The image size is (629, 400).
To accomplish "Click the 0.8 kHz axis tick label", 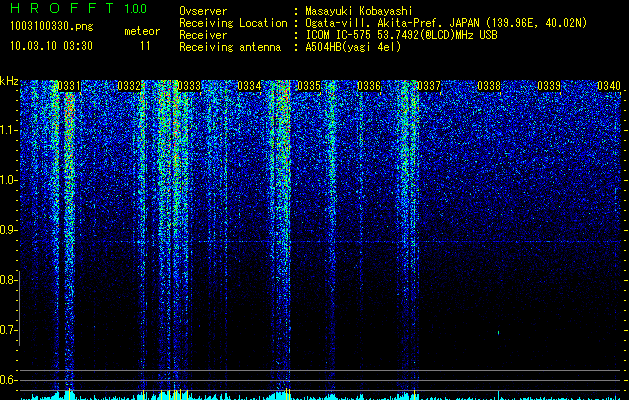I will (x=9, y=280).
